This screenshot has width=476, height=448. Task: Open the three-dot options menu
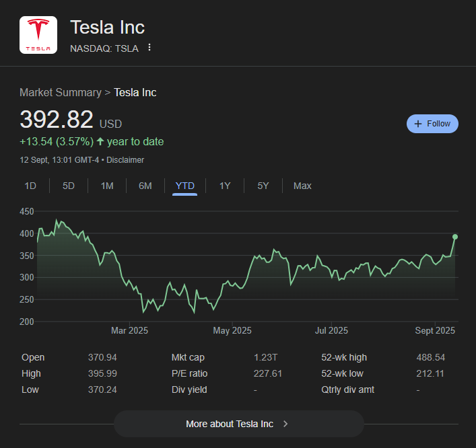pos(149,48)
